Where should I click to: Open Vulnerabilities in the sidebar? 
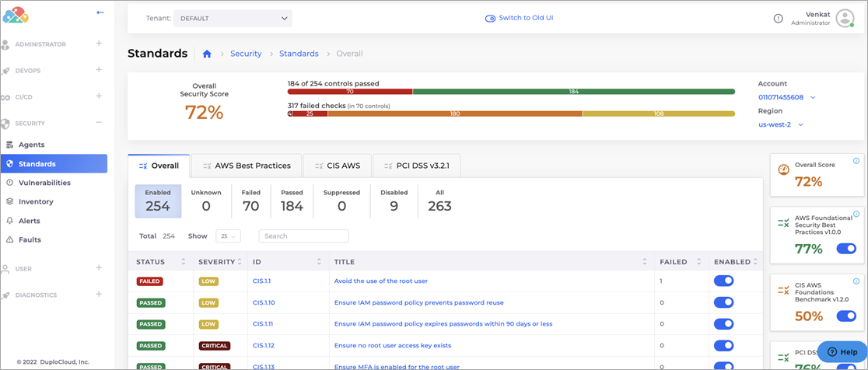tap(44, 183)
